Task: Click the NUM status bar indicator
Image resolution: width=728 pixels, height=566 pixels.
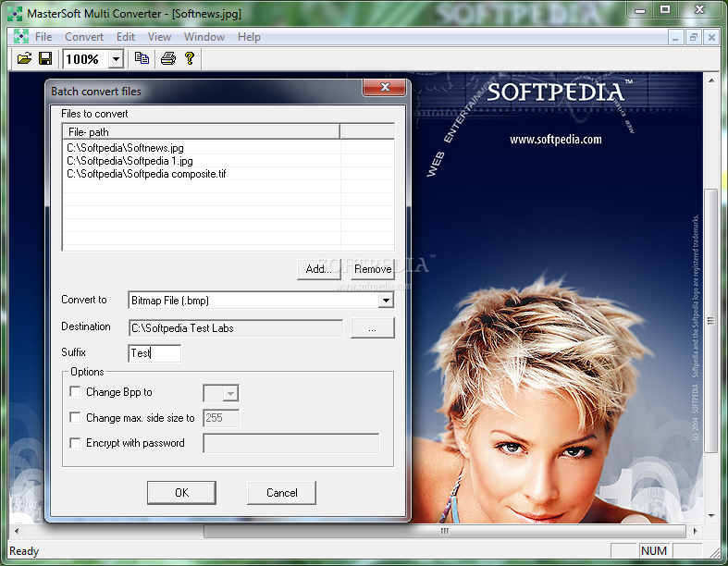Action: point(654,550)
